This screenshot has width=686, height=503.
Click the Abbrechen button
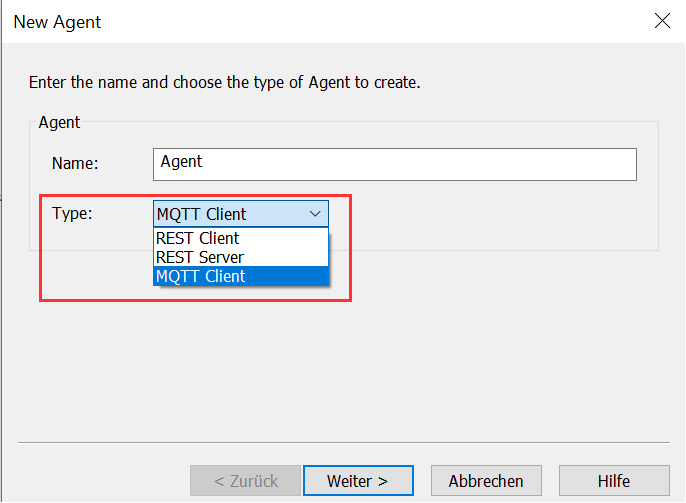coord(485,481)
